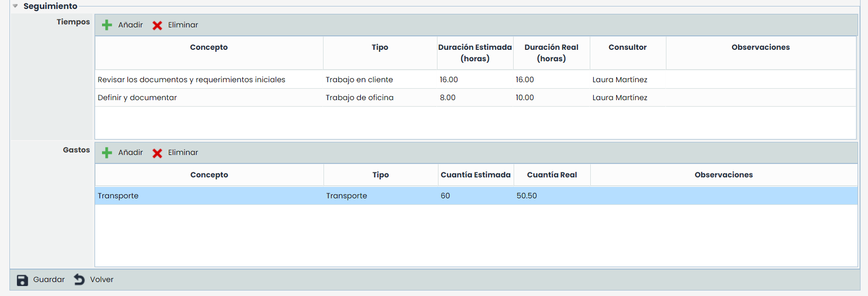Image resolution: width=868 pixels, height=296 pixels.
Task: Click green plus icon in Tiempos toolbar
Action: [x=107, y=25]
